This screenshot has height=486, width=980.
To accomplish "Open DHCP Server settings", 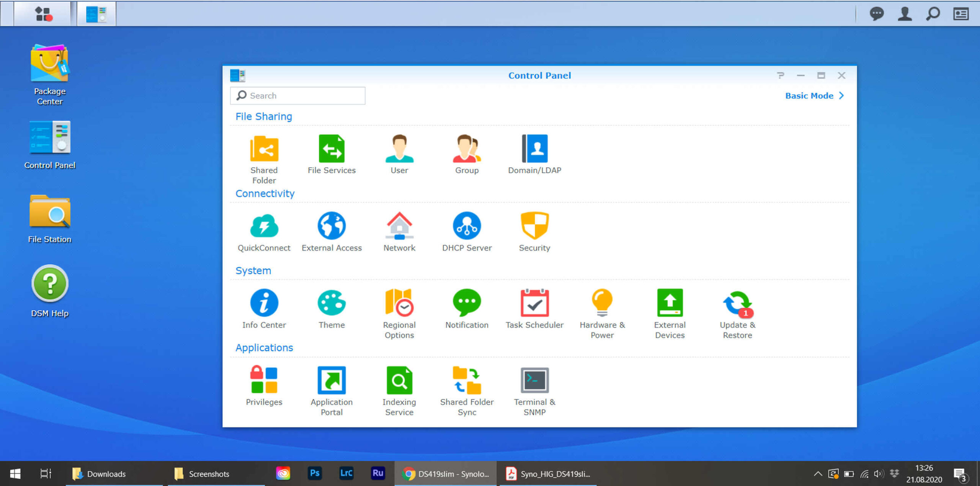I will point(467,232).
